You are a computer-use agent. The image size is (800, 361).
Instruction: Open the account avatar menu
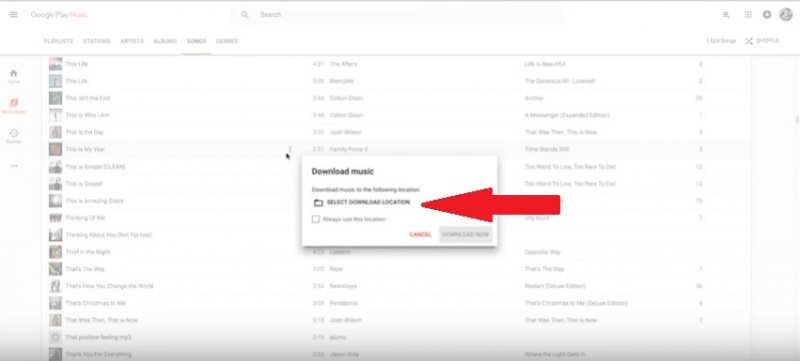(x=786, y=14)
